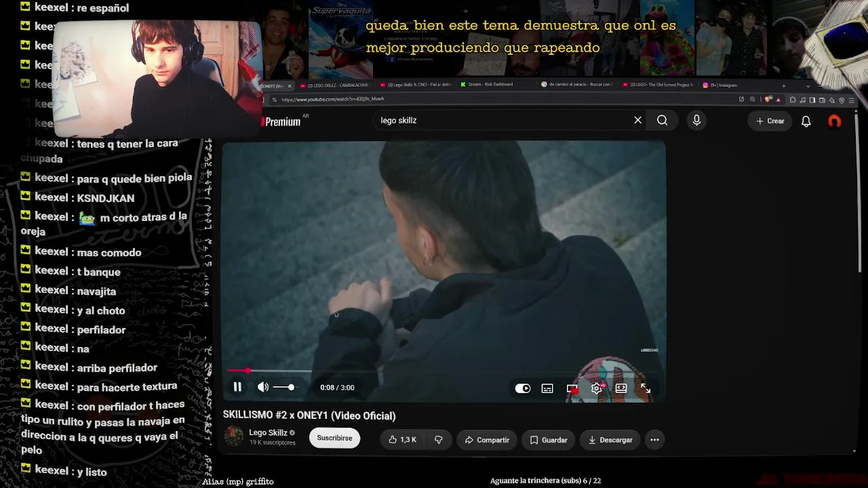Open a new browser tab with plus
The image size is (868, 488).
pos(783,85)
